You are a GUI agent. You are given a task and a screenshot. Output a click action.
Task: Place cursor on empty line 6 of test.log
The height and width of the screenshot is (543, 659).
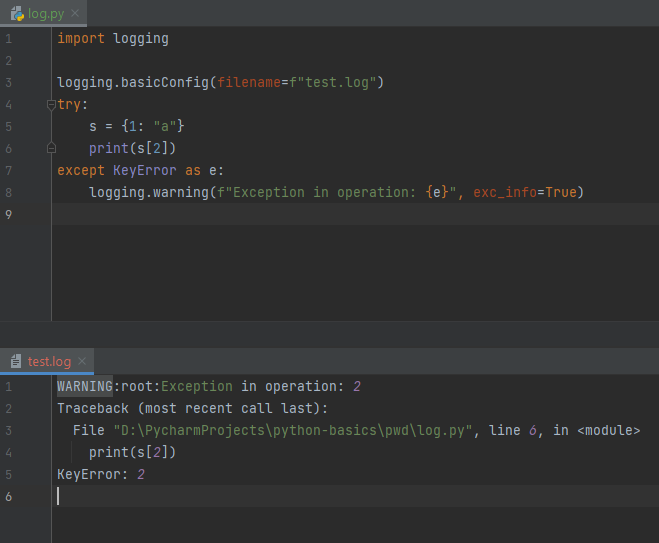(355, 496)
